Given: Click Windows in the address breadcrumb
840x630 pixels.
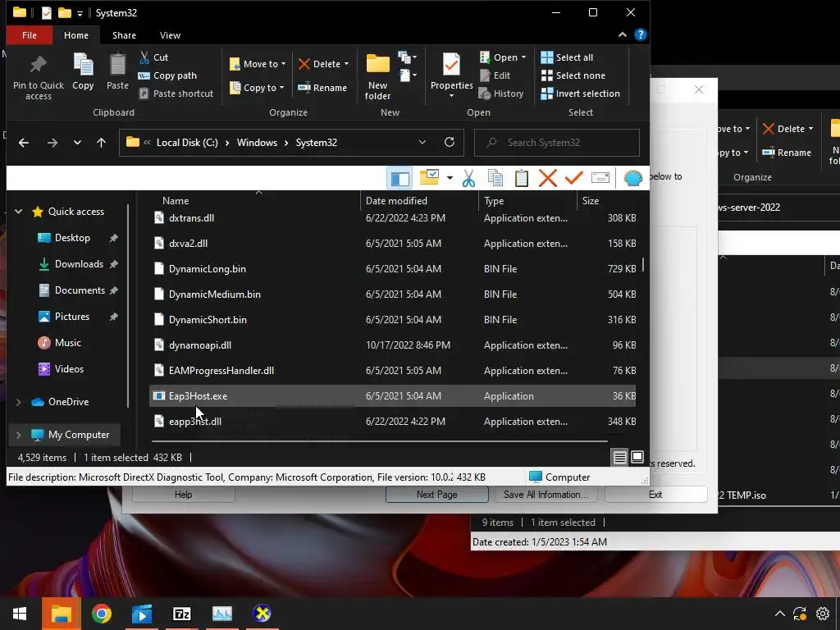Looking at the screenshot, I should pos(257,143).
